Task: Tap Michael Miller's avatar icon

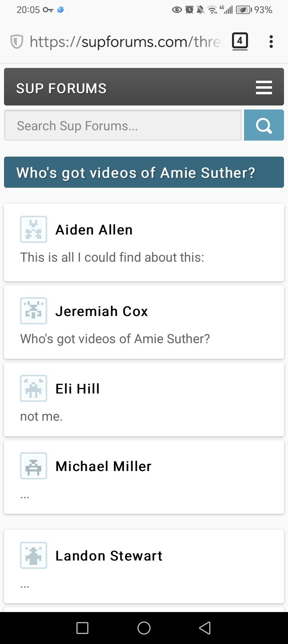Action: [x=34, y=466]
